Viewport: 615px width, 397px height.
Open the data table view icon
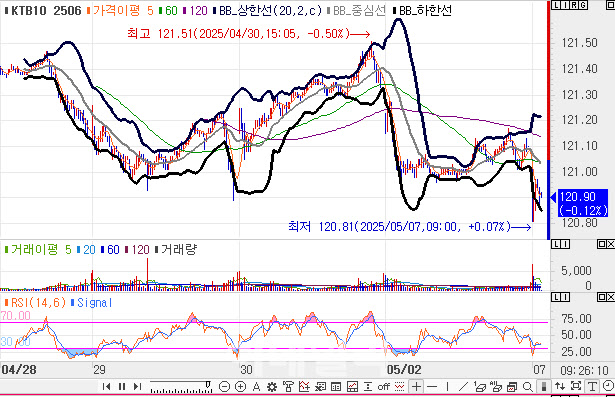pyautogui.click(x=336, y=387)
